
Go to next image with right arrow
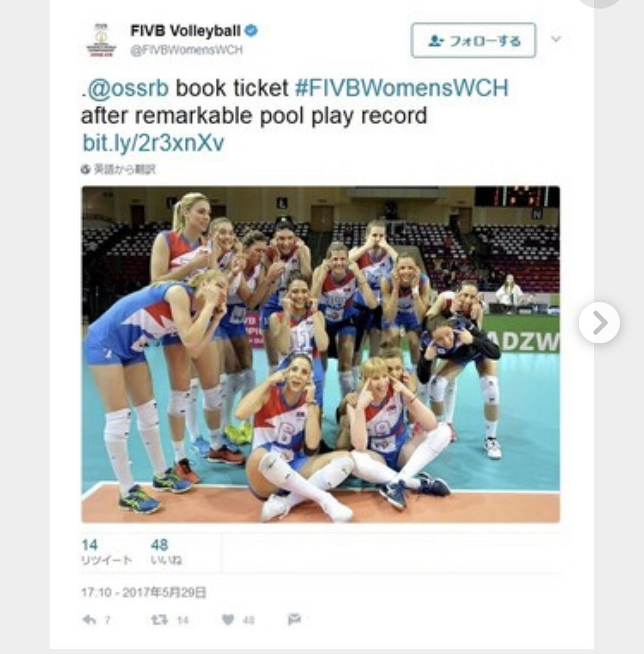tap(599, 322)
